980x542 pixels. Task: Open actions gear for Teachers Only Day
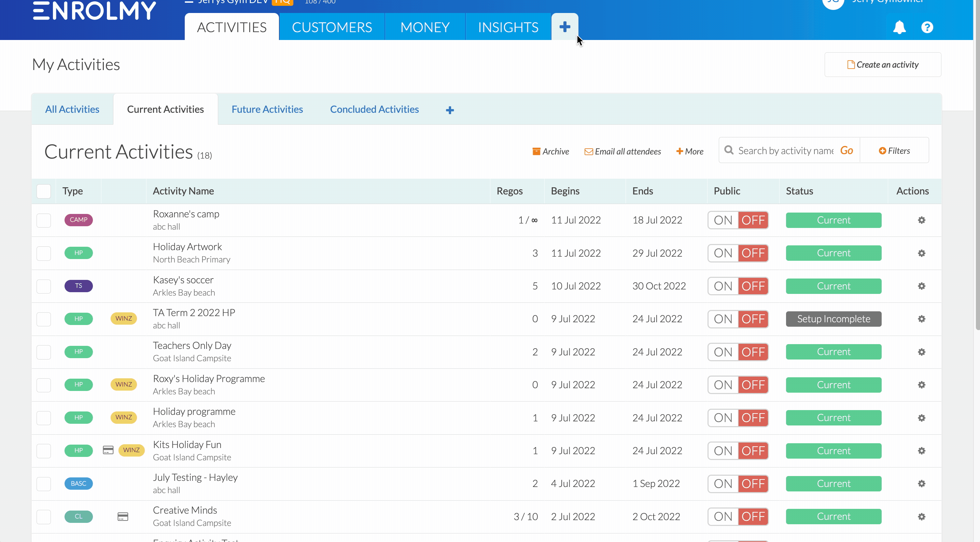click(921, 352)
